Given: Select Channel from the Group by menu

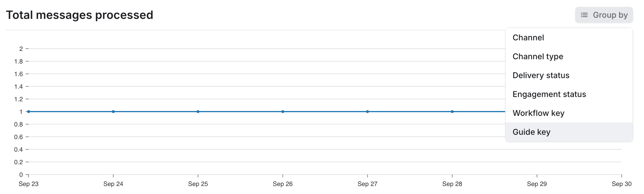Looking at the screenshot, I should (528, 37).
